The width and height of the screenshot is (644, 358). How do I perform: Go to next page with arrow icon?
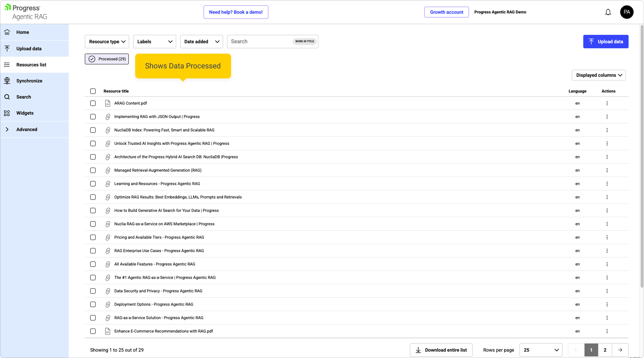click(620, 350)
